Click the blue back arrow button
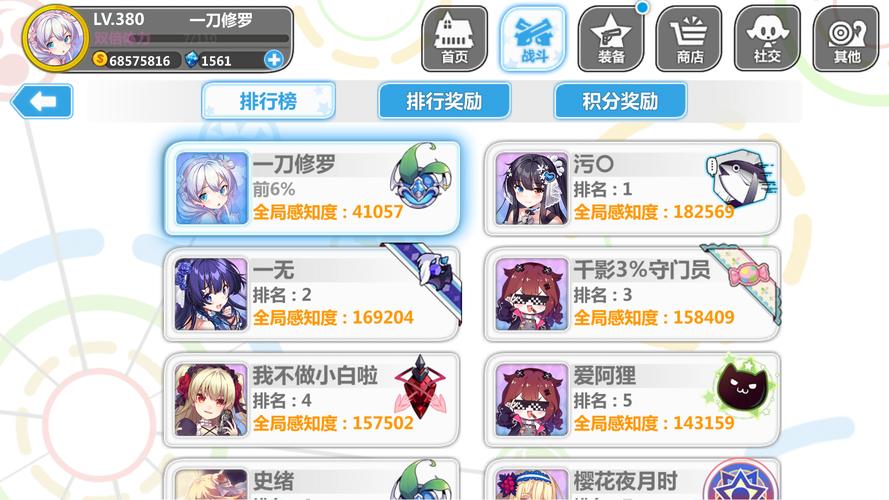The image size is (889, 500). click(42, 101)
